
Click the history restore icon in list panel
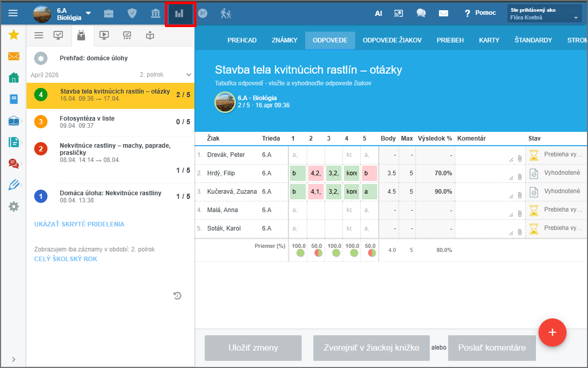coord(177,295)
